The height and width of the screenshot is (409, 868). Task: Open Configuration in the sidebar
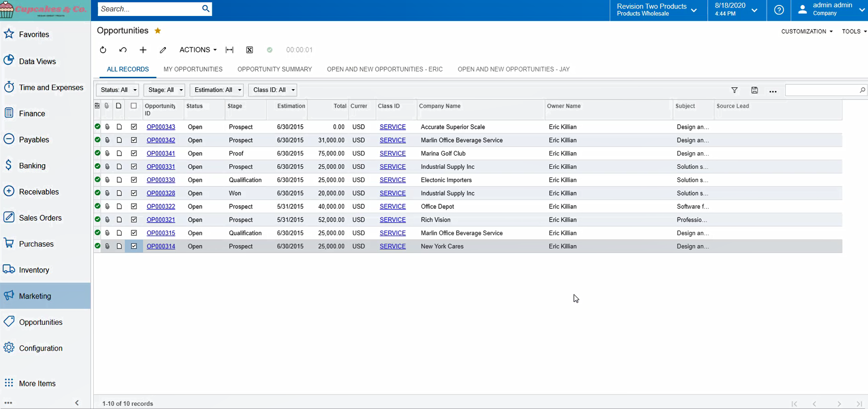(45, 348)
